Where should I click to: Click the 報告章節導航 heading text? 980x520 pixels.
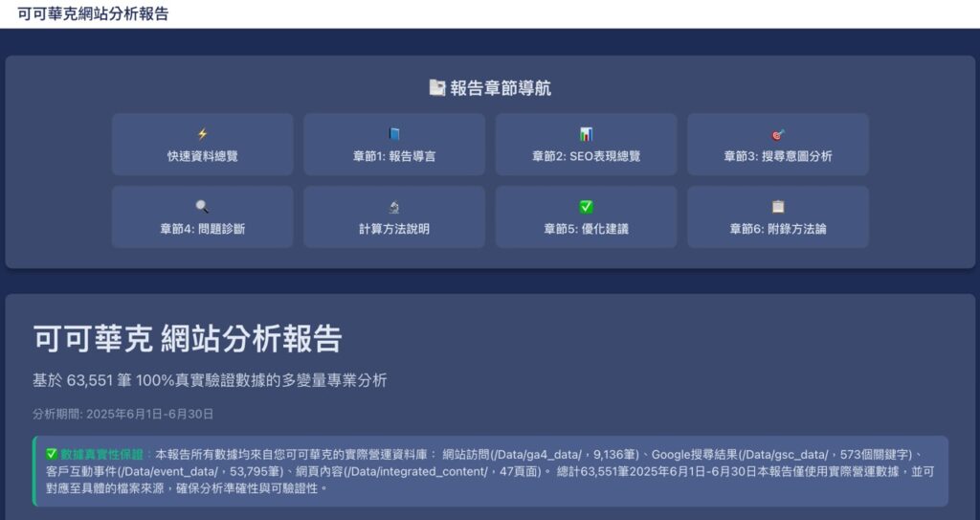pyautogui.click(x=501, y=88)
